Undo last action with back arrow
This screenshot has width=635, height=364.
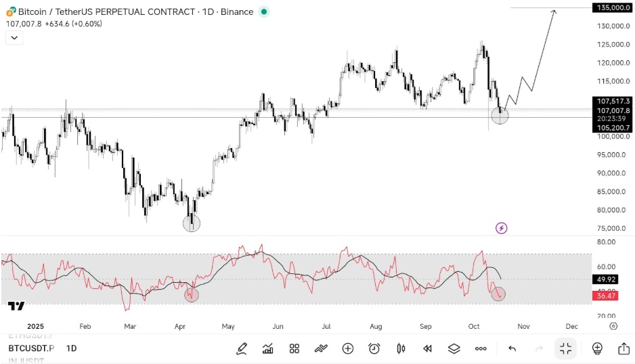512,348
